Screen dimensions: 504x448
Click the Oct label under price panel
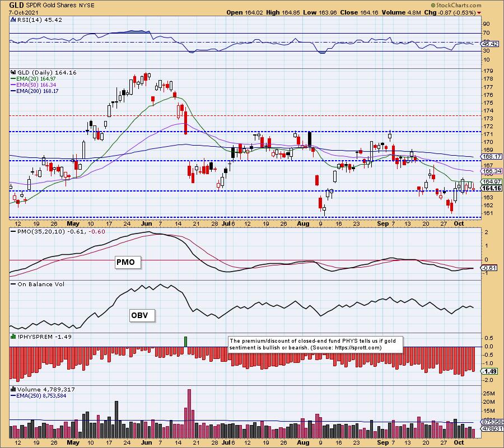coord(459,223)
